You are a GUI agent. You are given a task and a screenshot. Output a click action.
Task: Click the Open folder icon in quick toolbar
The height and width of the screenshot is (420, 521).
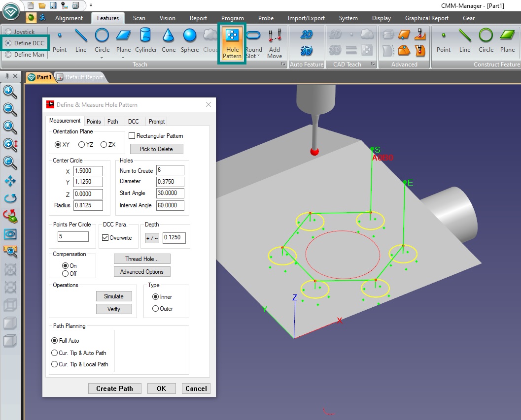[x=42, y=5]
